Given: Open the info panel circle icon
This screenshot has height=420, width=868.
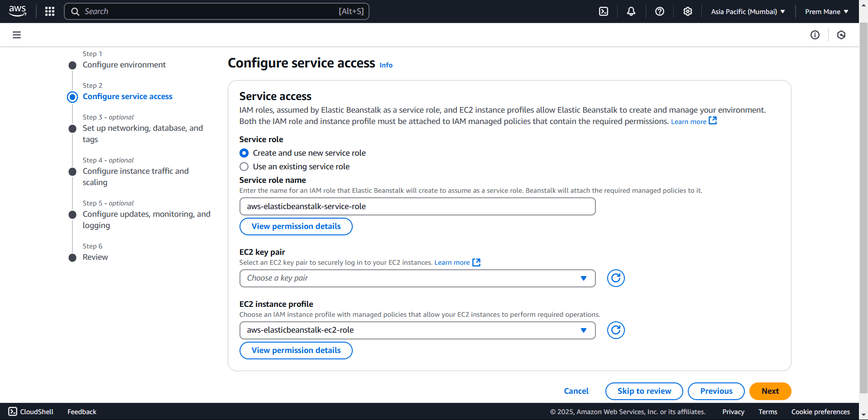Looking at the screenshot, I should point(815,35).
